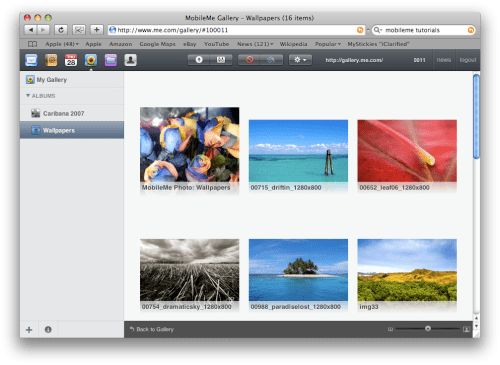Click the upload arrow toolbar button
The image size is (500, 365).
click(x=199, y=60)
